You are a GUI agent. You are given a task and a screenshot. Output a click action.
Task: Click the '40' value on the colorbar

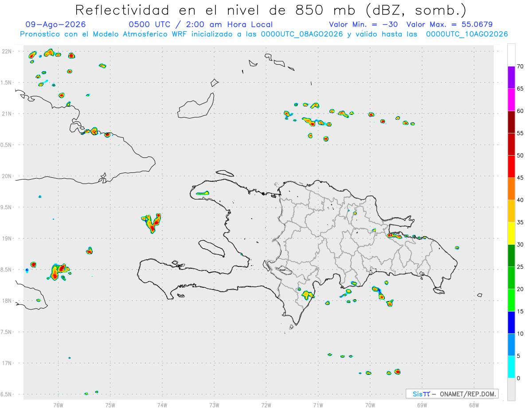[x=520, y=200]
